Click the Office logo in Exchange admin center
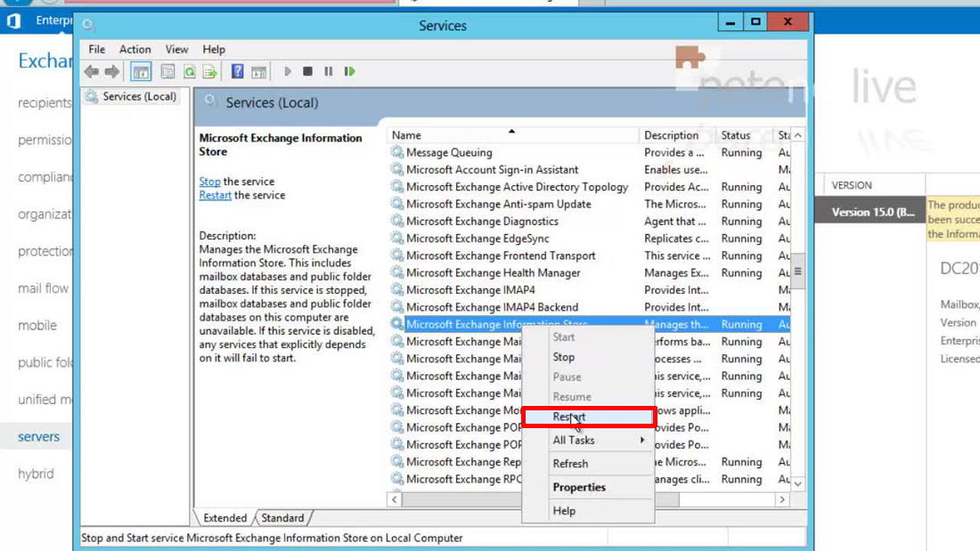980x551 pixels. click(x=13, y=20)
